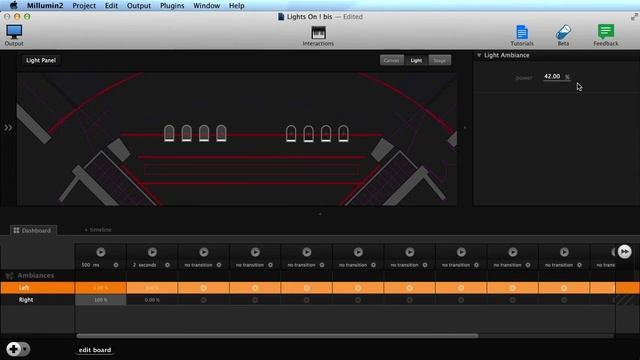This screenshot has height=360, width=640.
Task: Toggle the Left ambiance circle in third column
Action: 204,288
